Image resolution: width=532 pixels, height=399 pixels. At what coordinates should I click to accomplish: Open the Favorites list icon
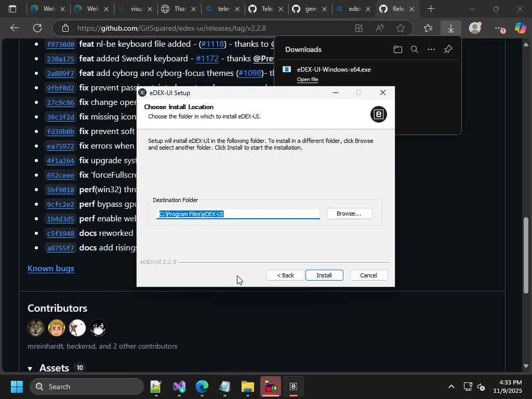tap(428, 28)
